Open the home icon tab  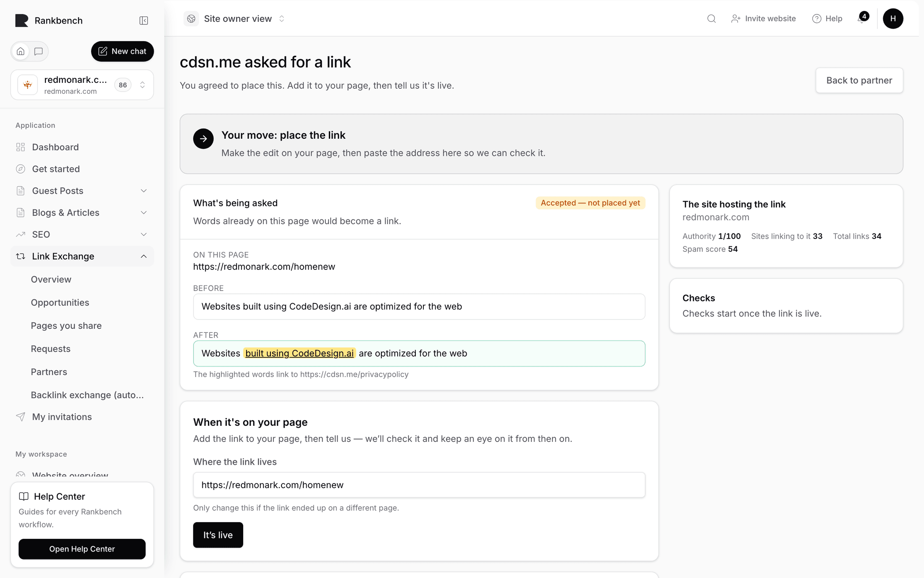pos(21,51)
